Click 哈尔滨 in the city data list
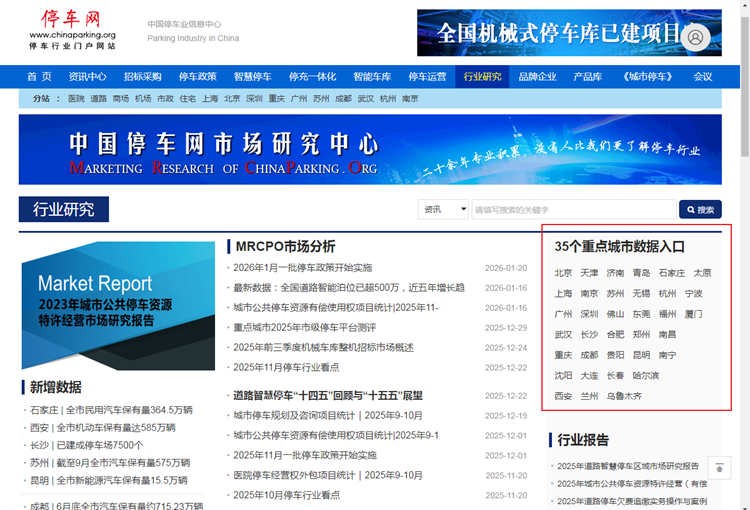This screenshot has width=750, height=510. point(646,375)
